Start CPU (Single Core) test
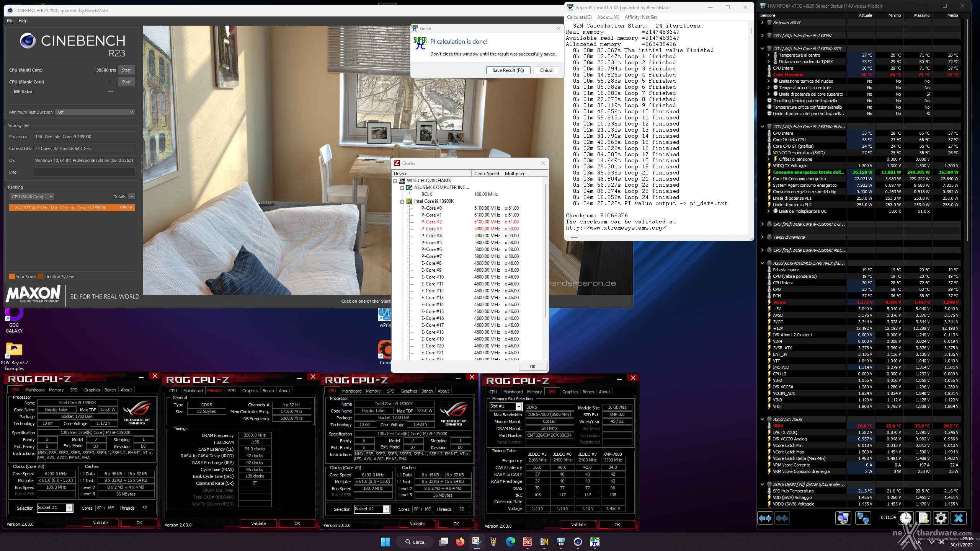Image resolution: width=980 pixels, height=551 pixels. (126, 82)
